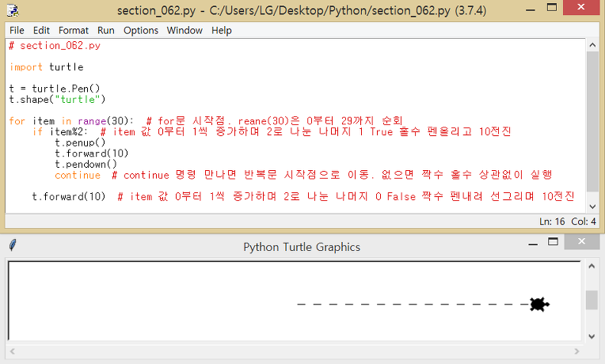Click editor vertical scrollbar down arrow
Image resolution: width=605 pixels, height=364 pixels.
click(592, 207)
